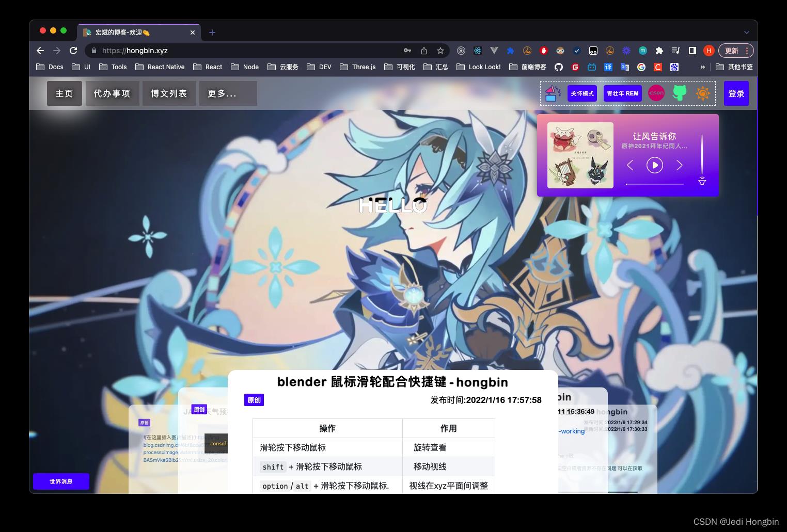
Task: Adjust the vertical volume slider in player
Action: point(702,155)
